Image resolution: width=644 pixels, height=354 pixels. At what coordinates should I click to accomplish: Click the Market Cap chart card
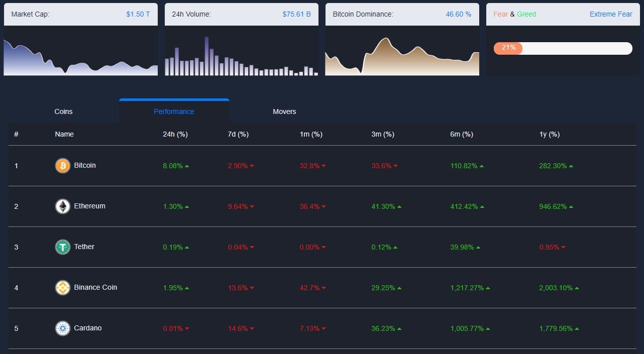point(80,40)
